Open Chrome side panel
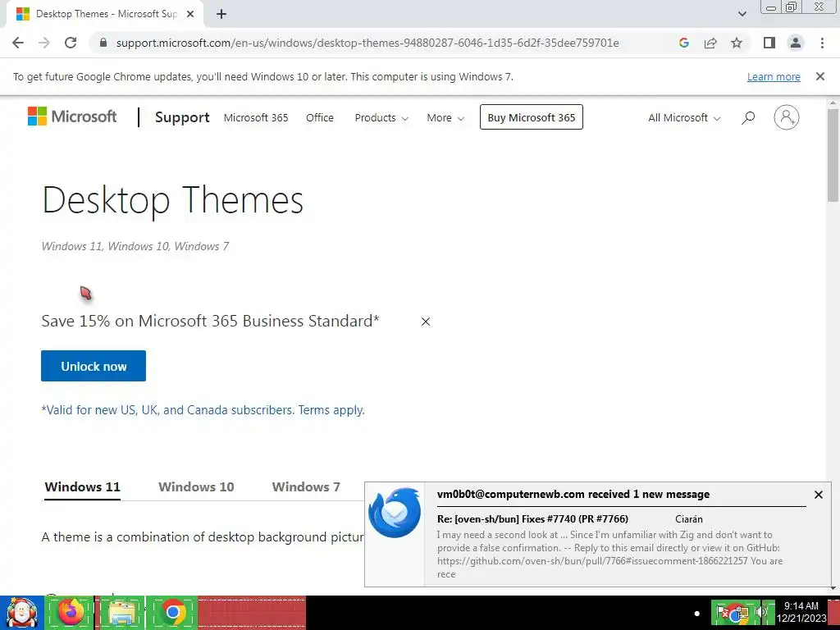This screenshot has height=630, width=840. click(769, 43)
